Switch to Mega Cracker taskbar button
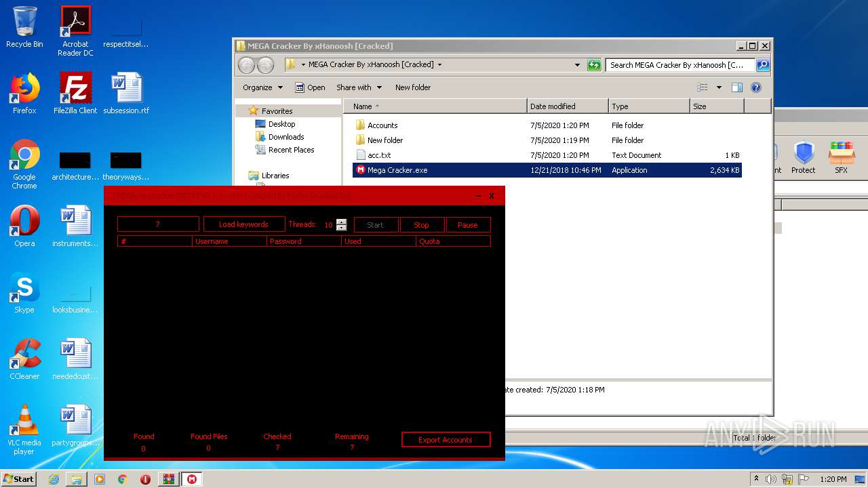868x488 pixels. 192,479
